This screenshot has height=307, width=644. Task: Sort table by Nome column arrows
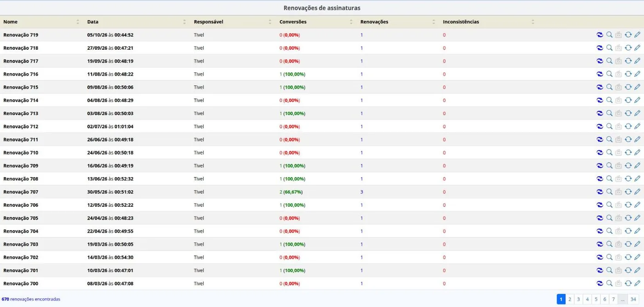click(78, 22)
